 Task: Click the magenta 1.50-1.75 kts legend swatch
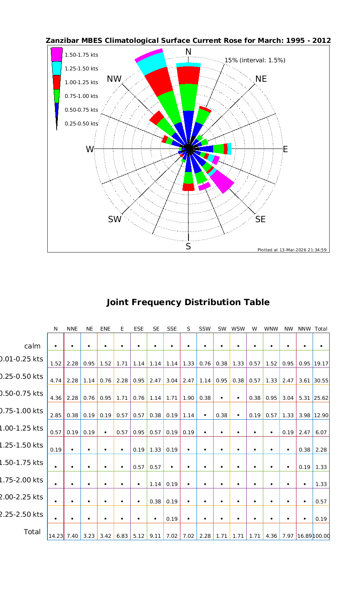point(57,55)
